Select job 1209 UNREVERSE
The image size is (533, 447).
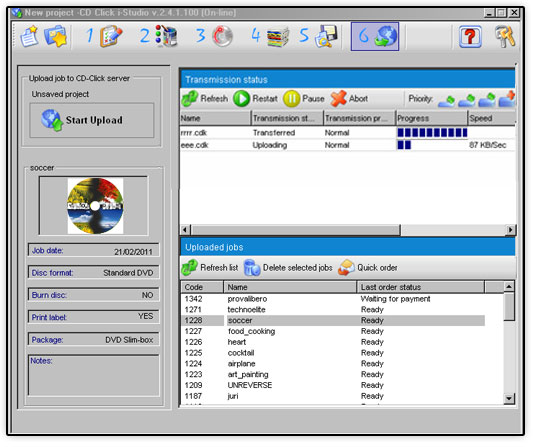click(x=333, y=386)
